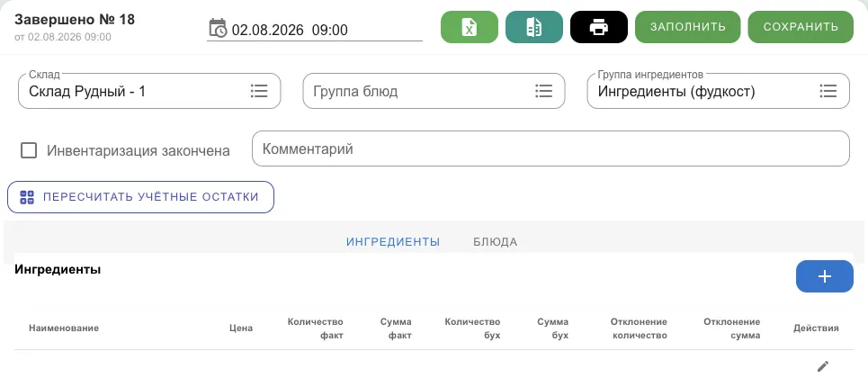Image resolution: width=868 pixels, height=378 pixels.
Task: Click the Отклонение сумма column header
Action: [x=732, y=328]
